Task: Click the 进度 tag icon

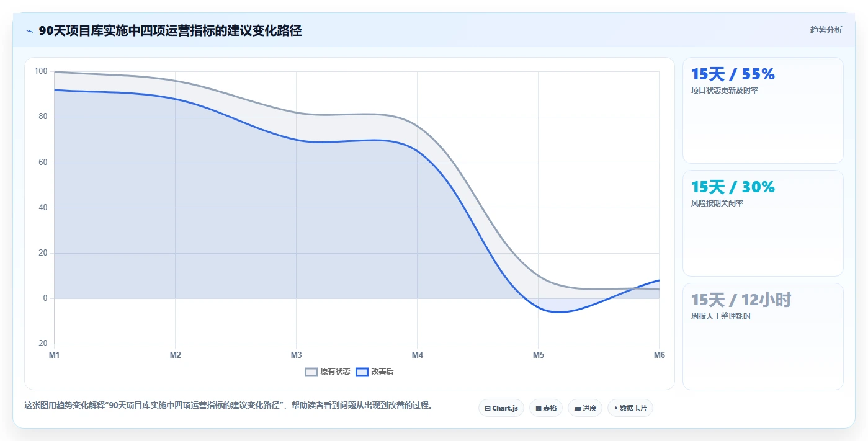Action: coord(578,408)
